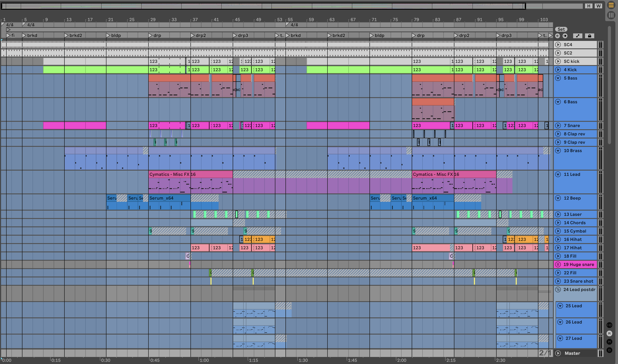Select the 24 Lead postdr group title
The width and height of the screenshot is (618, 364).
point(579,289)
